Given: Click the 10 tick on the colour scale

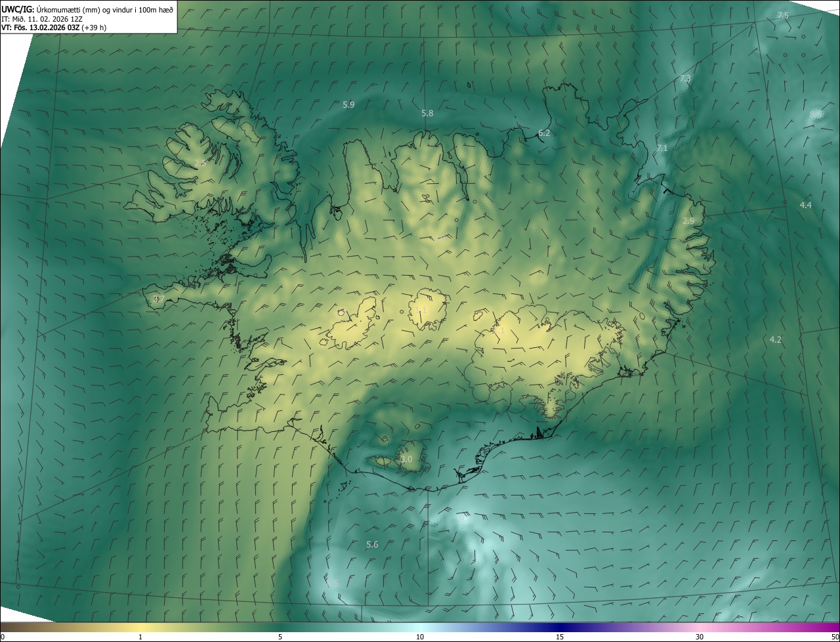Looking at the screenshot, I should coord(420,637).
